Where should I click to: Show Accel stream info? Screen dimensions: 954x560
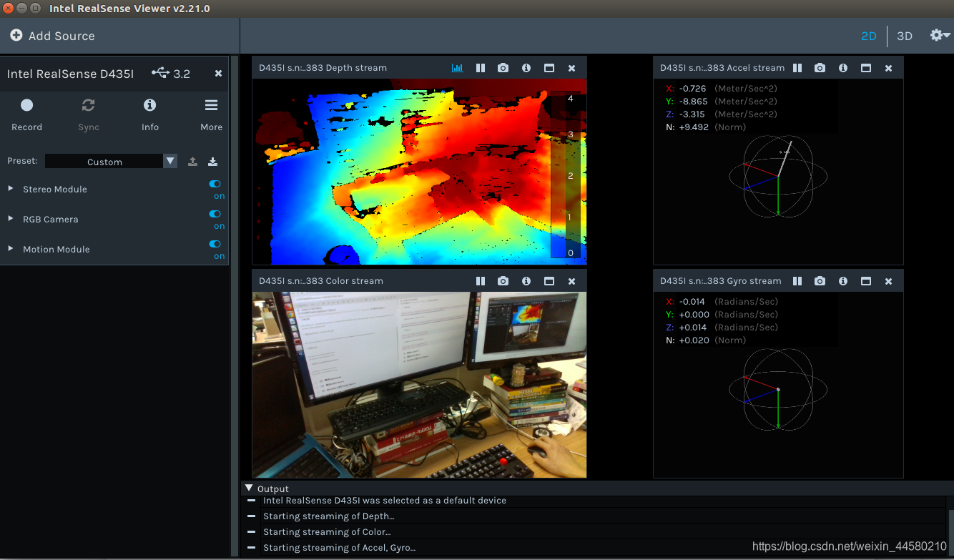[x=843, y=68]
